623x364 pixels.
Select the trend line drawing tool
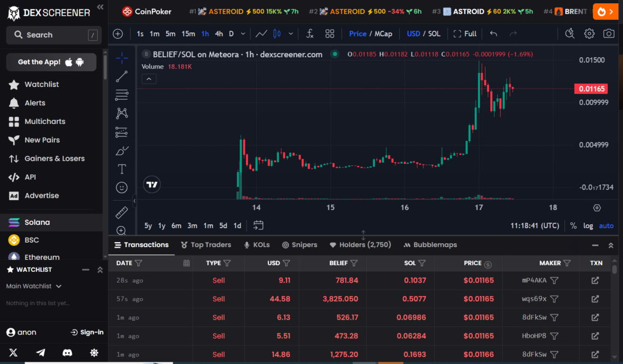[122, 76]
